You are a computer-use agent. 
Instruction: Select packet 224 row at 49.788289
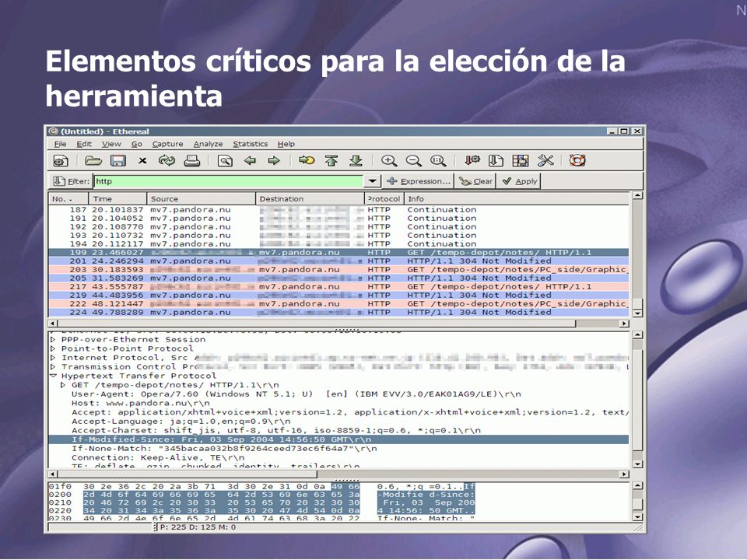click(338, 313)
